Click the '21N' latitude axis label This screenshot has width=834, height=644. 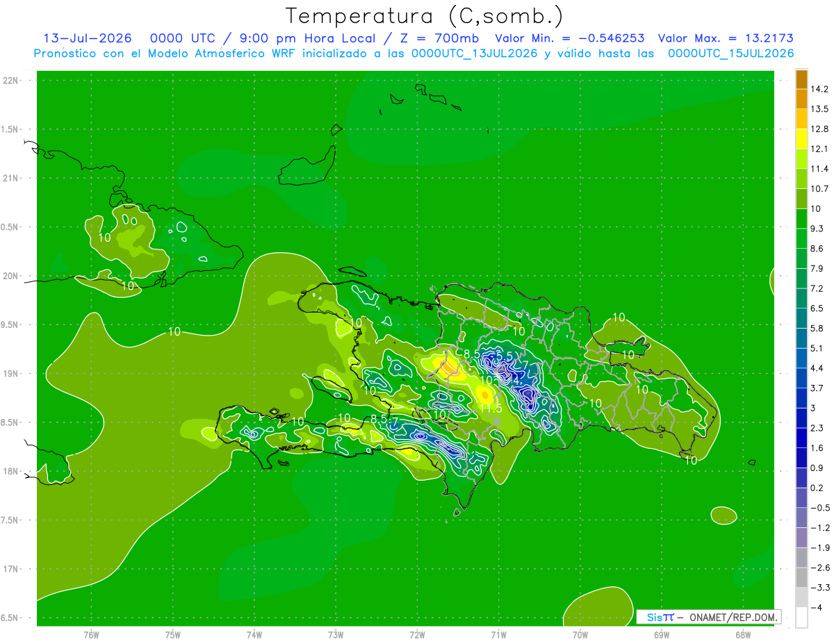pyautogui.click(x=11, y=179)
